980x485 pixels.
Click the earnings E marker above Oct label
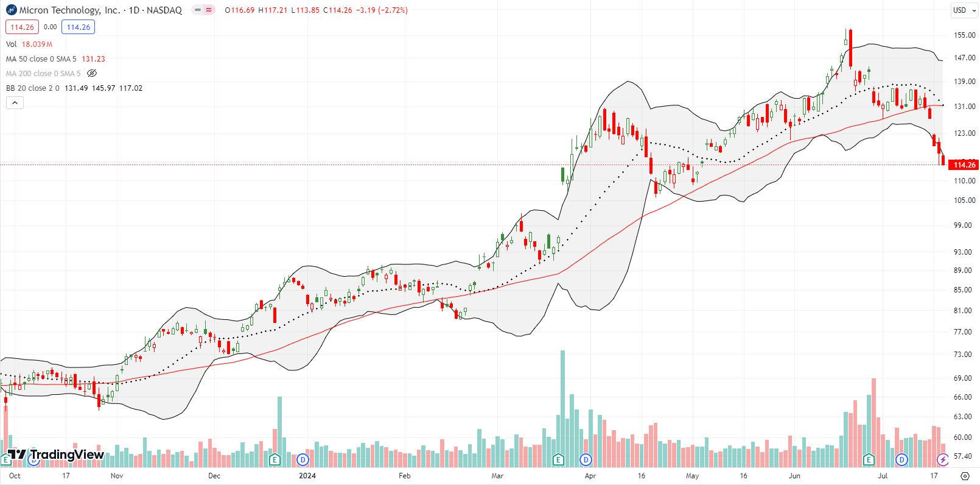(x=6, y=459)
